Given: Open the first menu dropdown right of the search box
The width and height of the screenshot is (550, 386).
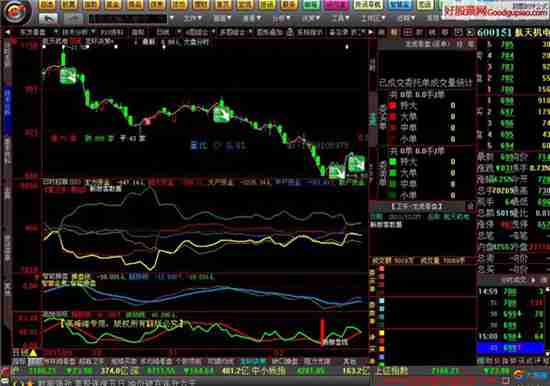Looking at the screenshot, I should tap(193, 18).
